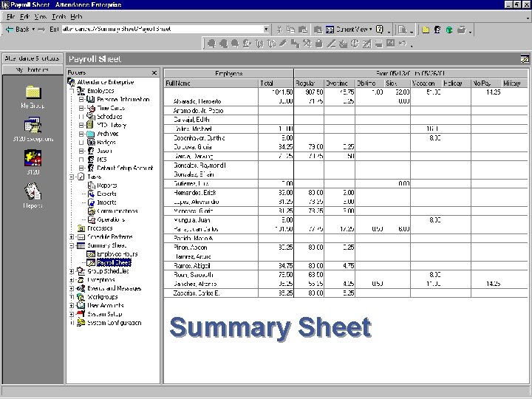Open the Reports shortcut in left bar

click(33, 191)
